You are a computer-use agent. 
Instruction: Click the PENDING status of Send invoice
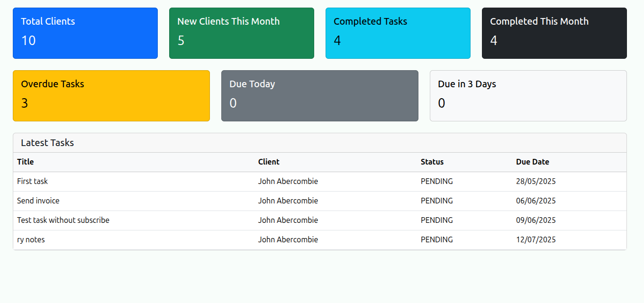click(x=436, y=201)
